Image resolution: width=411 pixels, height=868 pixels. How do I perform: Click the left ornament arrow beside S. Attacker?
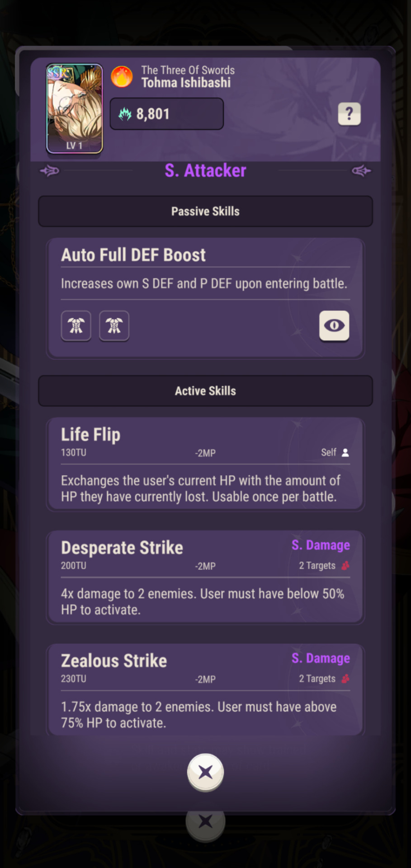(x=49, y=171)
